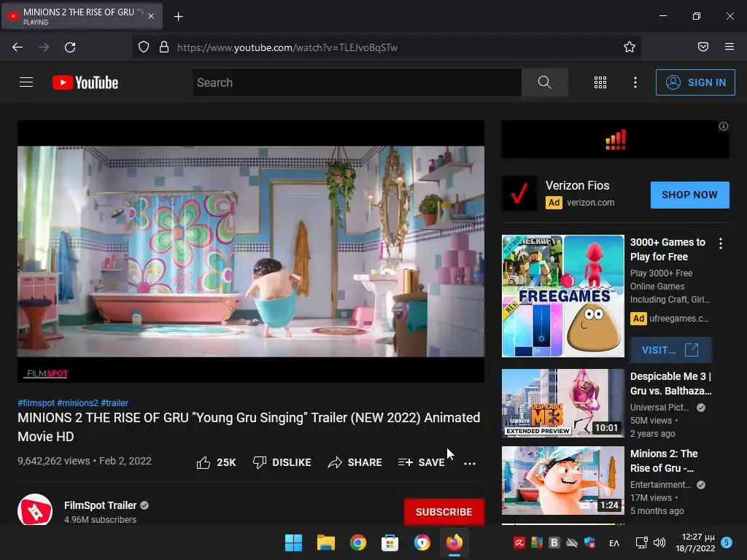Open File Explorer from the taskbar
Viewport: 747px width, 560px height.
[x=326, y=542]
